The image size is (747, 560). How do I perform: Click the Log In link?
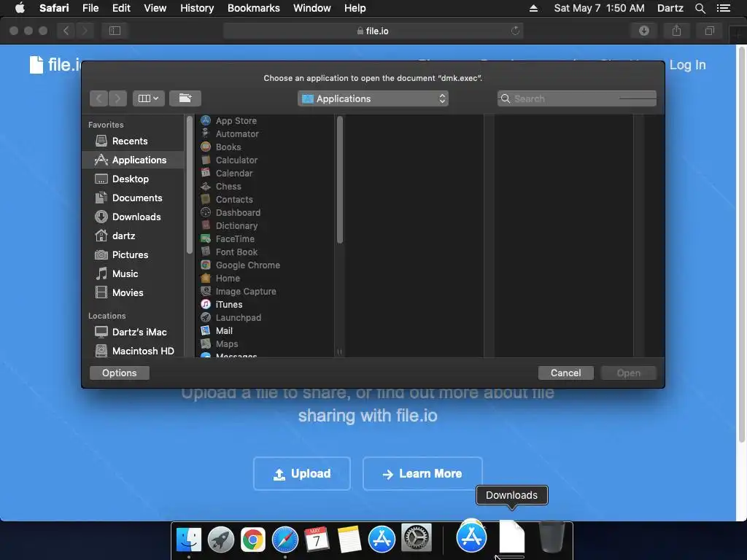[x=687, y=65]
